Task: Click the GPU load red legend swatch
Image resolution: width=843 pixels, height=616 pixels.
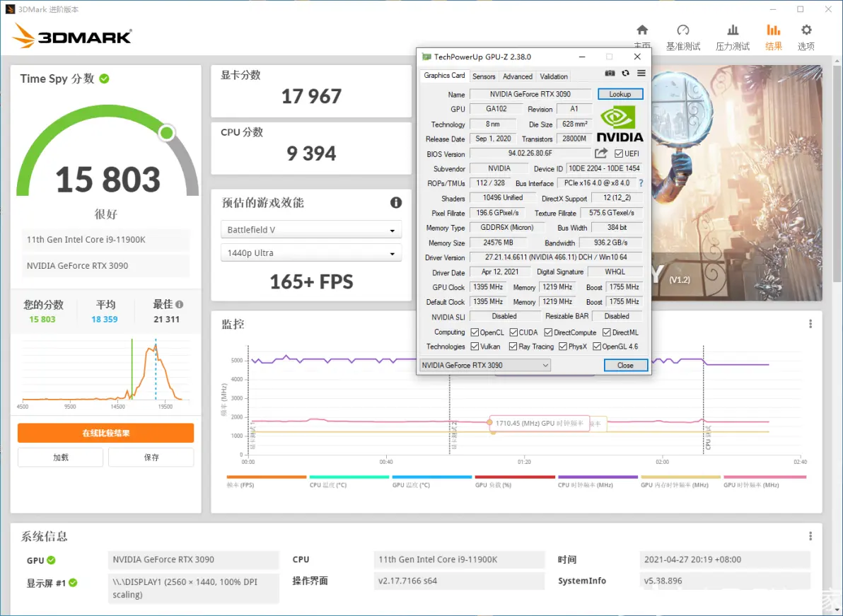Action: click(x=515, y=477)
